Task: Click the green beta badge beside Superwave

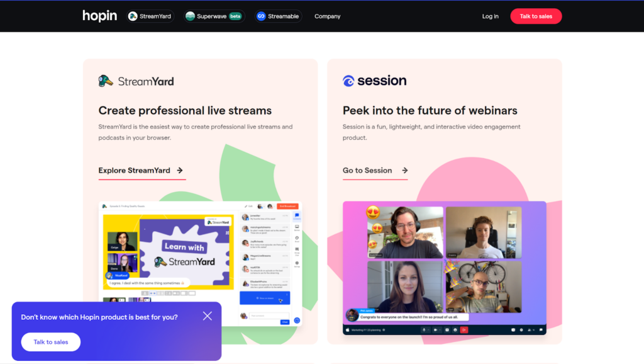Action: [x=235, y=16]
